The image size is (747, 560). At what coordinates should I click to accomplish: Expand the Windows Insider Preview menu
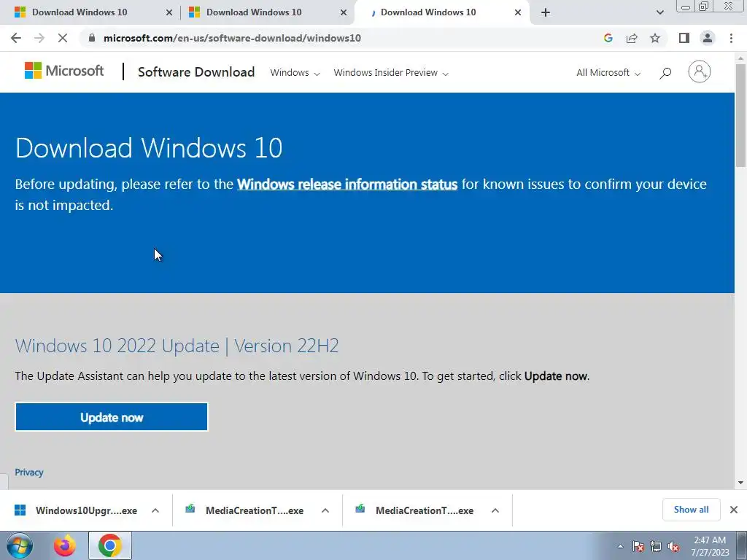(391, 73)
